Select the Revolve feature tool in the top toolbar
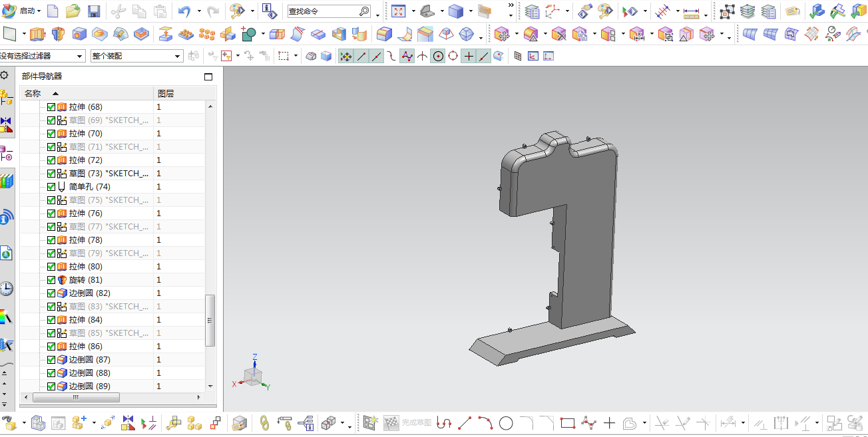The width and height of the screenshot is (868, 437). click(58, 34)
